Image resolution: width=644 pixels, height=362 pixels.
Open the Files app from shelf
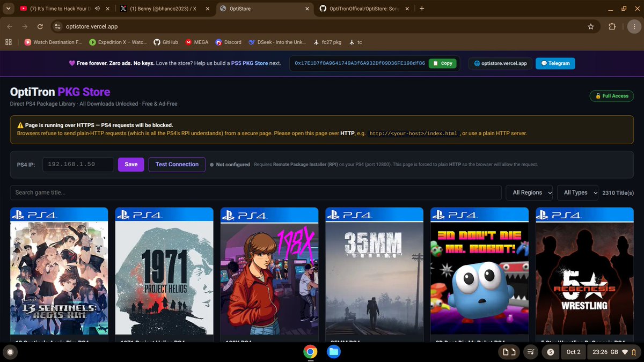333,352
